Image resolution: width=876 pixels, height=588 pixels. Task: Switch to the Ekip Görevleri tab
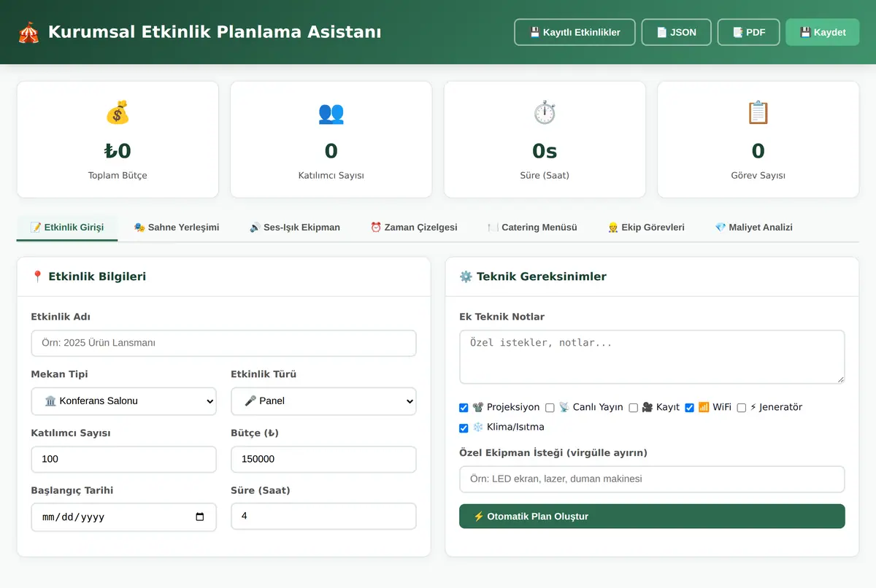tap(646, 228)
